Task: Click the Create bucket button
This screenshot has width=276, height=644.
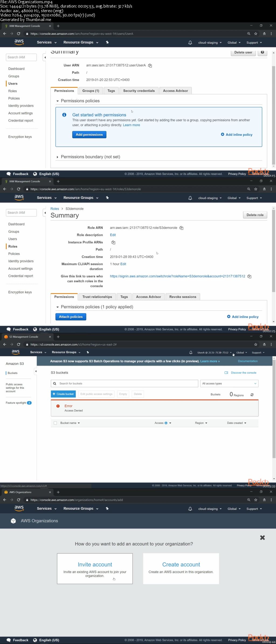Action: [x=63, y=394]
